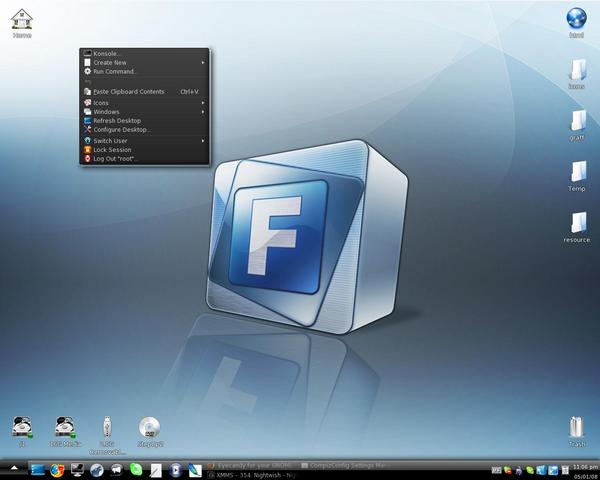Screen dimensions: 600x480
Task: Choose Konsole from the context menu
Action: pos(145,54)
